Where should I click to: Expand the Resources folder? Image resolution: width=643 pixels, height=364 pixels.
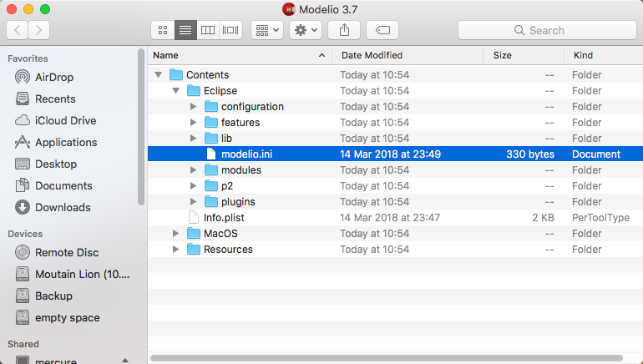(x=175, y=250)
